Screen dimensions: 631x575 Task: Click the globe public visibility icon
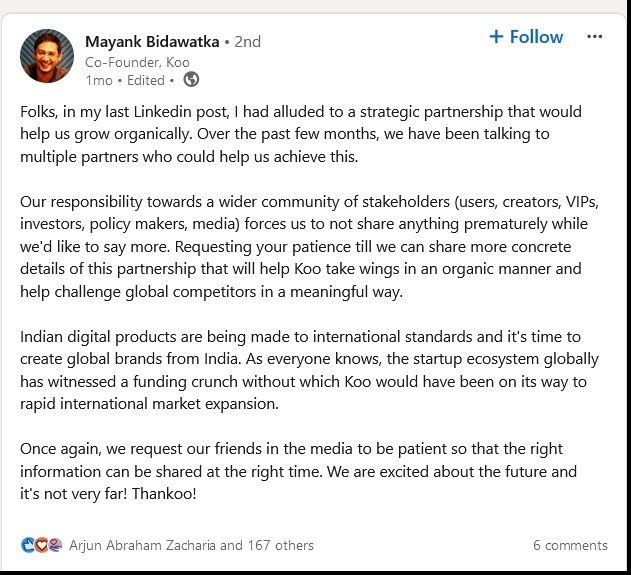coord(191,79)
